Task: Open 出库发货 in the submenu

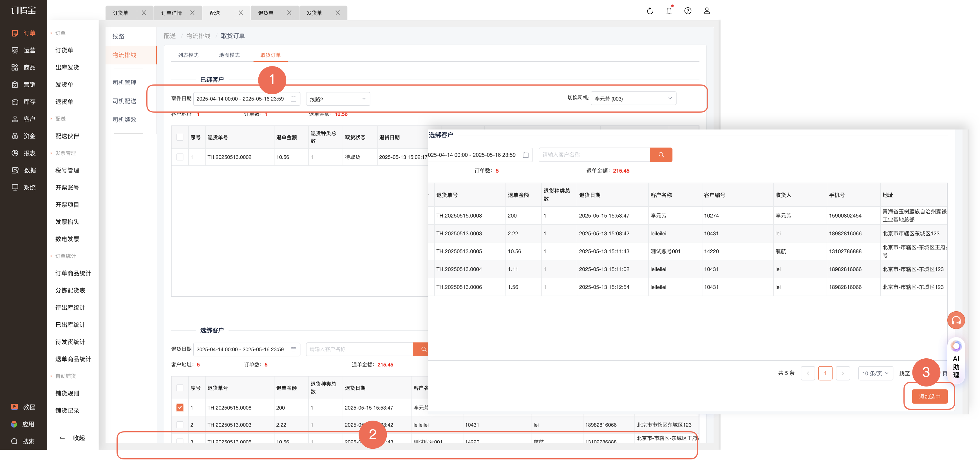Action: pos(67,67)
